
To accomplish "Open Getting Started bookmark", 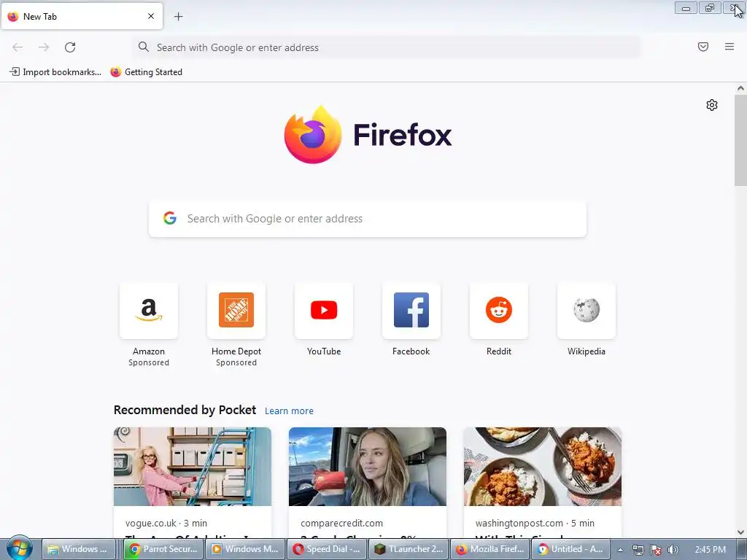I will tap(146, 72).
